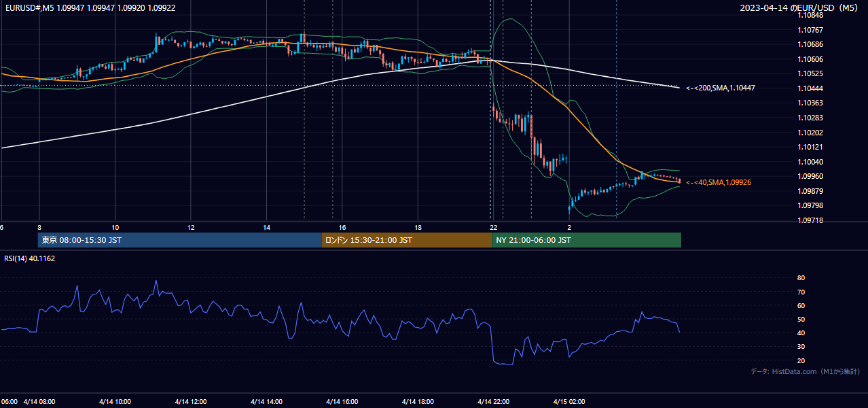868x408 pixels.
Task: Click the 4/14 14:00 bottom time label
Action: pos(267,401)
